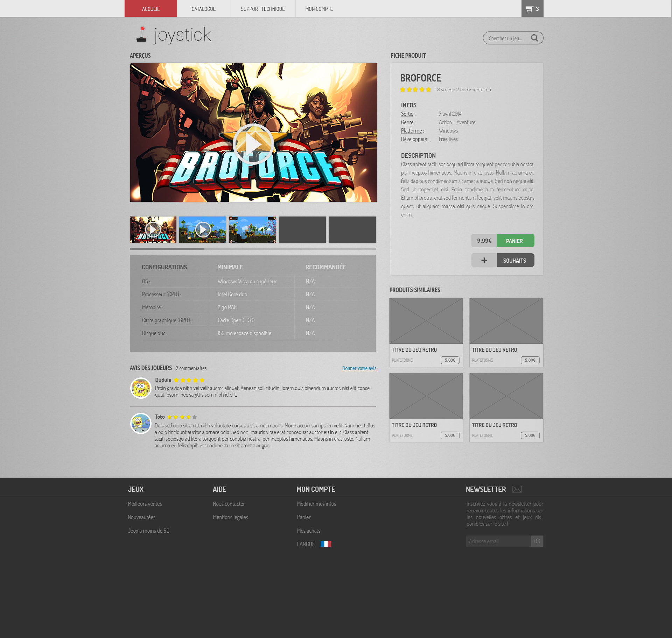This screenshot has width=672, height=638.
Task: Open the Catalogue menu tab
Action: coord(203,9)
